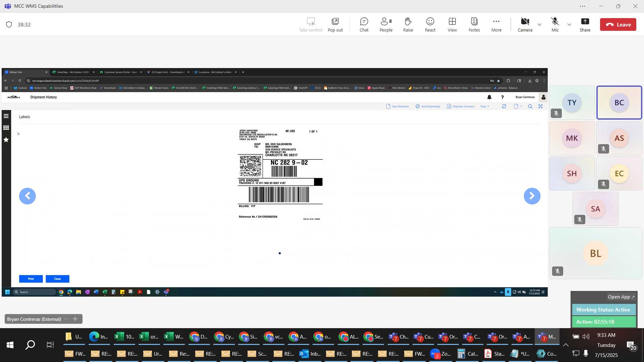644x362 pixels.
Task: Open the help question mark
Action: click(502, 97)
